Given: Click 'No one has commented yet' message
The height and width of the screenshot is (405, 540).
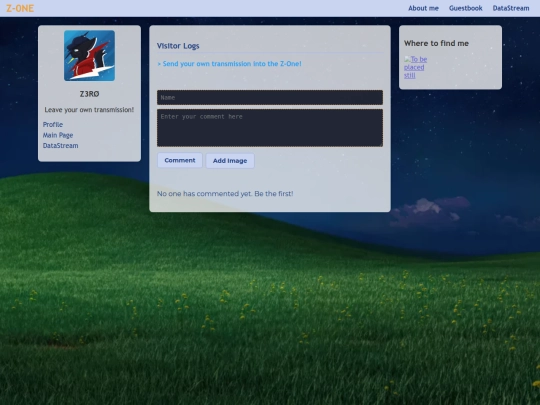Looking at the screenshot, I should click(x=225, y=194).
